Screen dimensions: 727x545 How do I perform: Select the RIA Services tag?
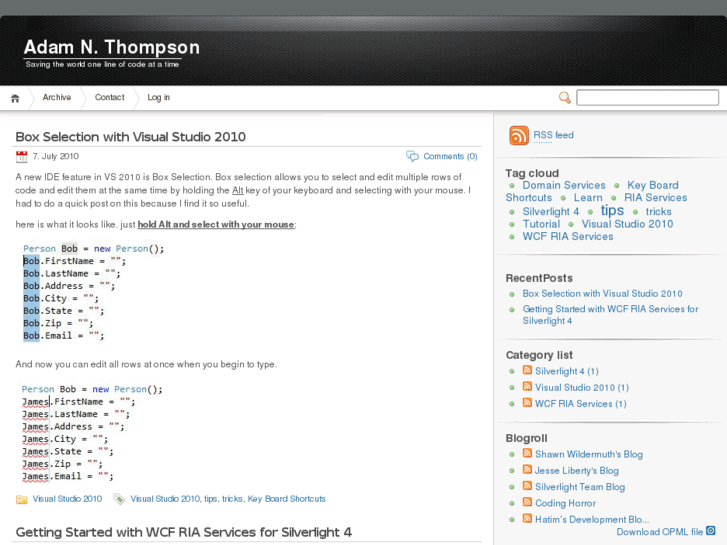(x=656, y=198)
